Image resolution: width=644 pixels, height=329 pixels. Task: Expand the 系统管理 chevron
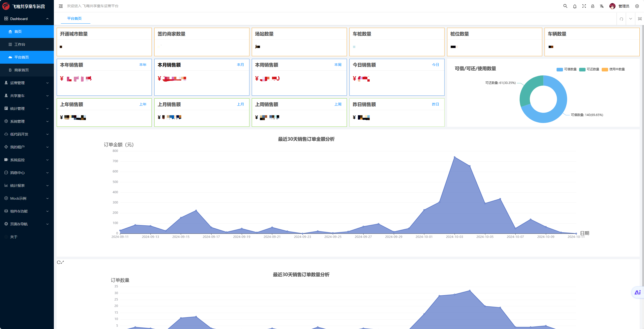click(47, 121)
